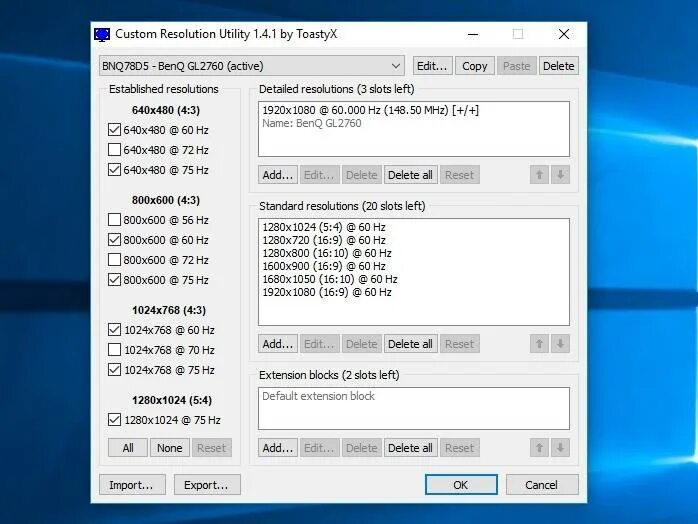Close the Custom Resolution Utility window
The width and height of the screenshot is (698, 524).
point(564,34)
